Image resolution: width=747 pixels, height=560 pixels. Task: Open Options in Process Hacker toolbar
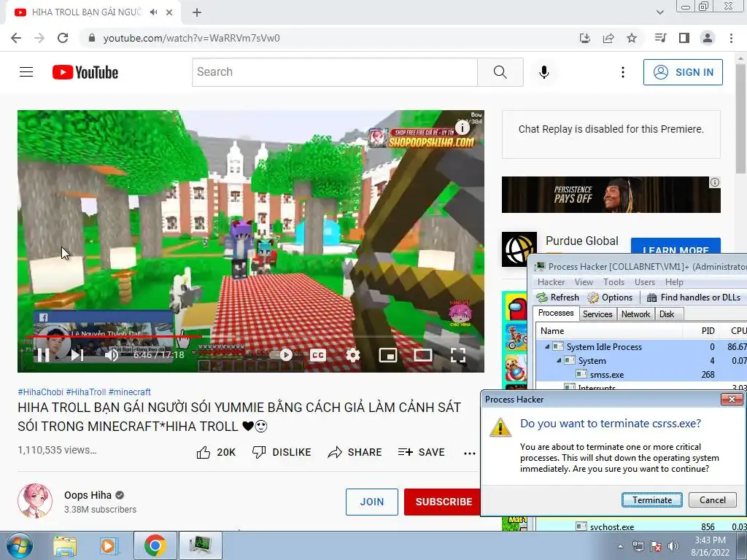click(611, 297)
